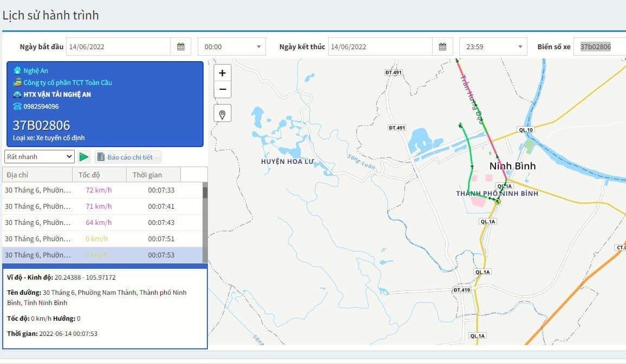Image resolution: width=626 pixels, height=364 pixels.
Task: Click the HUYỆN HOA LƯ label on map
Action: point(287,162)
